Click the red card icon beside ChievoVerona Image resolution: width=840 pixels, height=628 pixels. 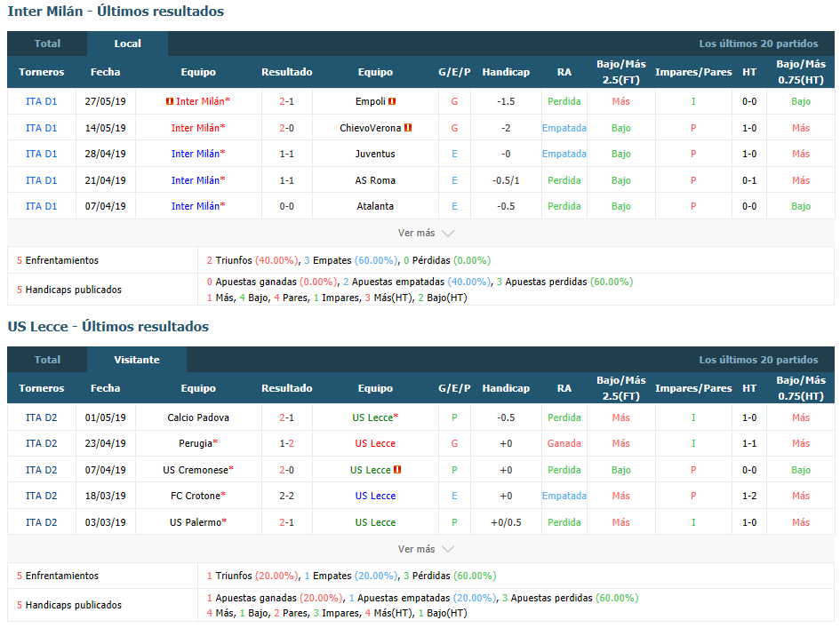tap(408, 128)
